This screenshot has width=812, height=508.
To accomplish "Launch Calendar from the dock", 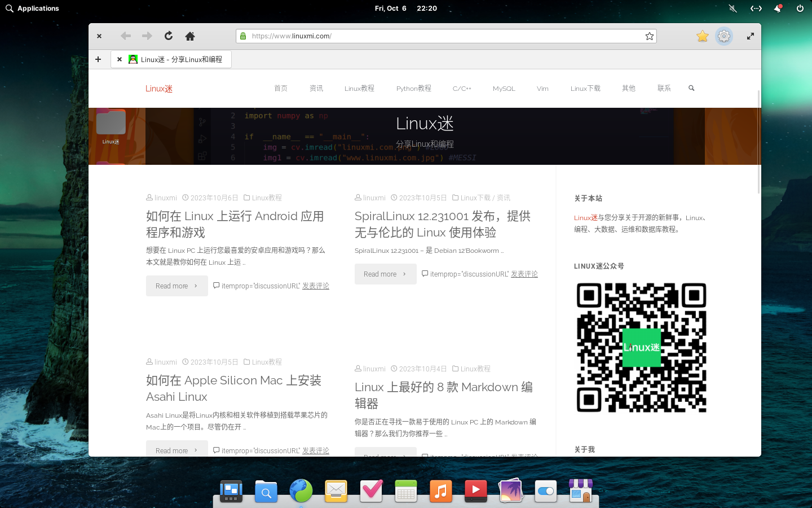I will click(x=406, y=491).
